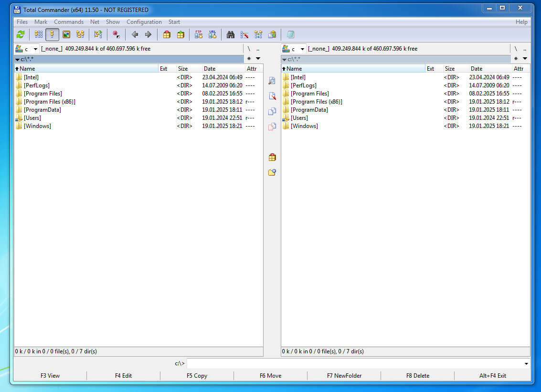Open right panel favorites asterisk button
Screen dimensions: 541x392
pyautogui.click(x=516, y=59)
